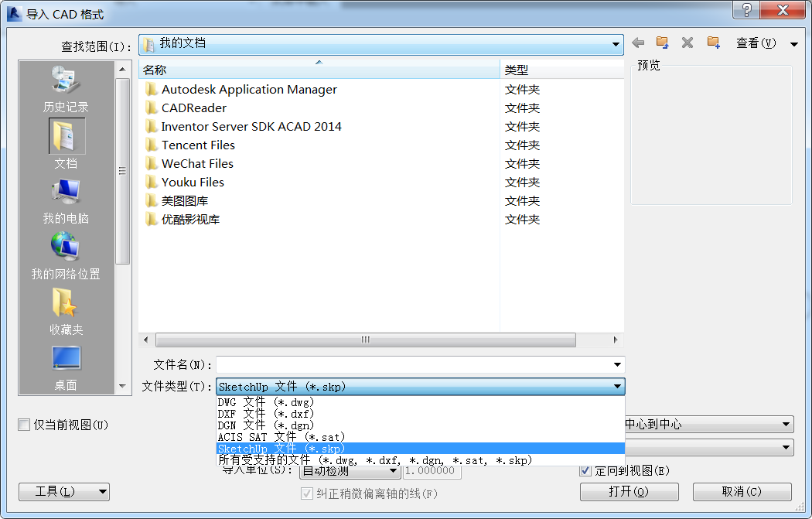
Task: Open the 工具 tools dropdown button
Action: (x=64, y=492)
